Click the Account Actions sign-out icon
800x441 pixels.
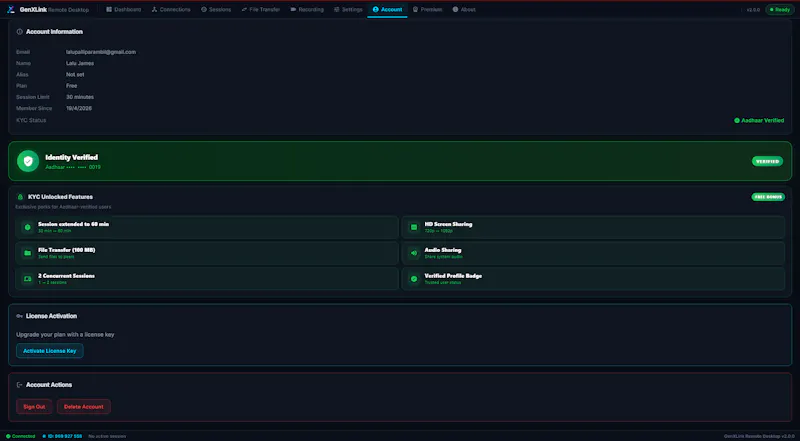[19, 385]
